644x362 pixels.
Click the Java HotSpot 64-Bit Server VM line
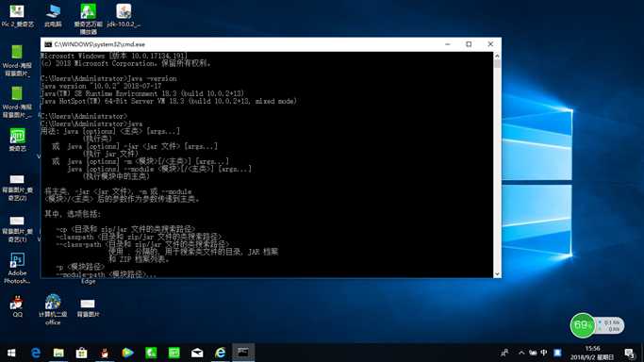[x=169, y=101]
